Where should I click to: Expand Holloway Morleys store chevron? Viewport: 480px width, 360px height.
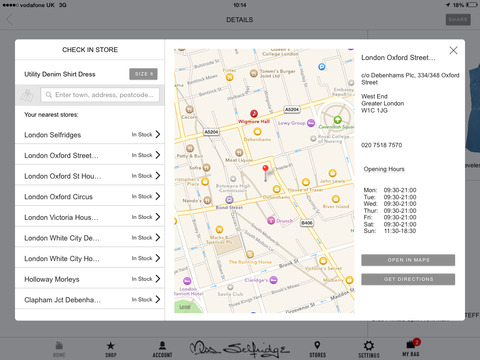(158, 279)
